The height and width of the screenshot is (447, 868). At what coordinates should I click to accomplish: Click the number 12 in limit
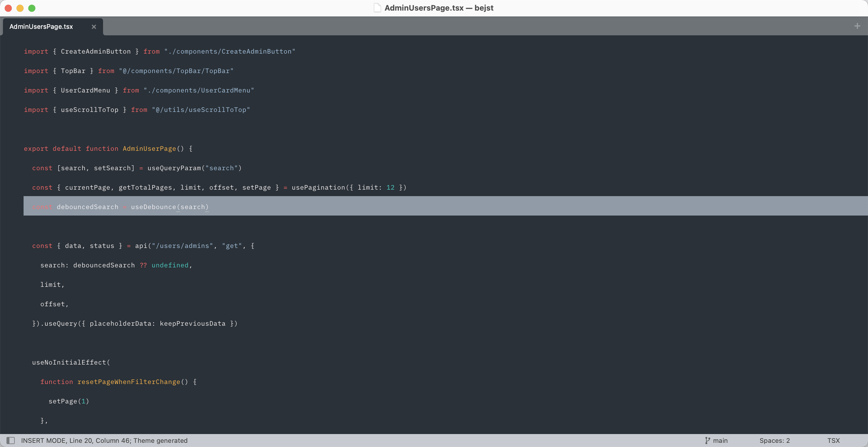pos(390,188)
